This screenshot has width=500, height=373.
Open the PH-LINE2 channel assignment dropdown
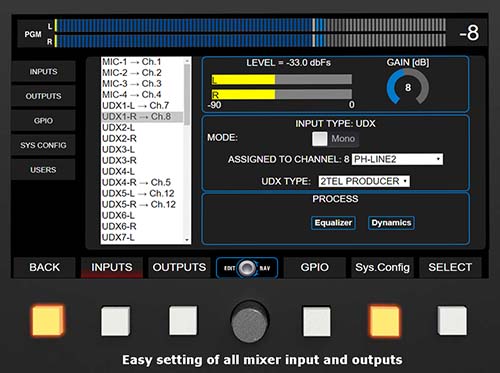pos(397,159)
